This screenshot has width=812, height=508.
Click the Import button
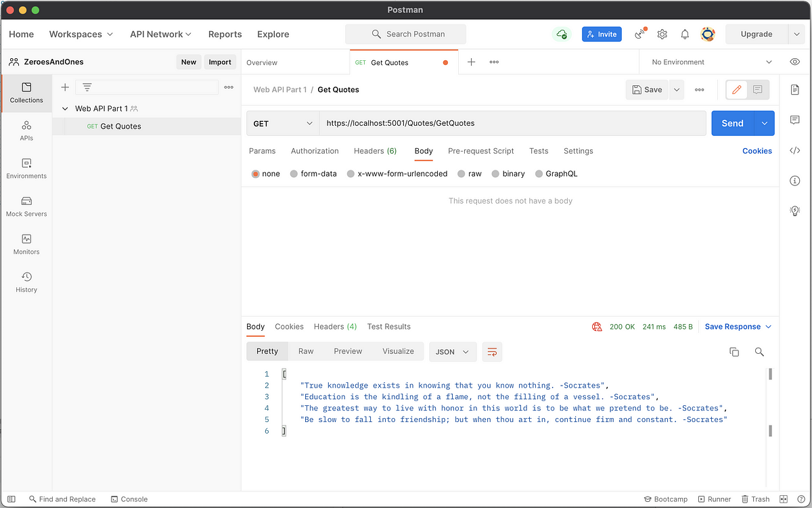pyautogui.click(x=220, y=62)
